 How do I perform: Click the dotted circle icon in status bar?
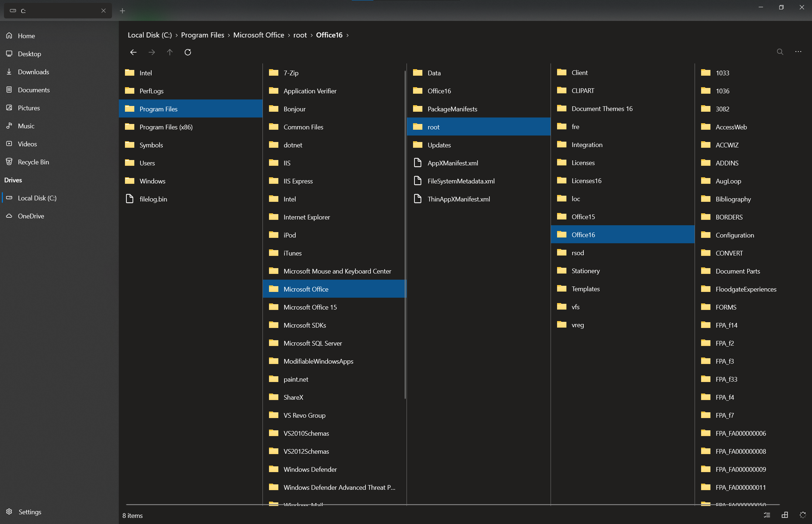803,515
